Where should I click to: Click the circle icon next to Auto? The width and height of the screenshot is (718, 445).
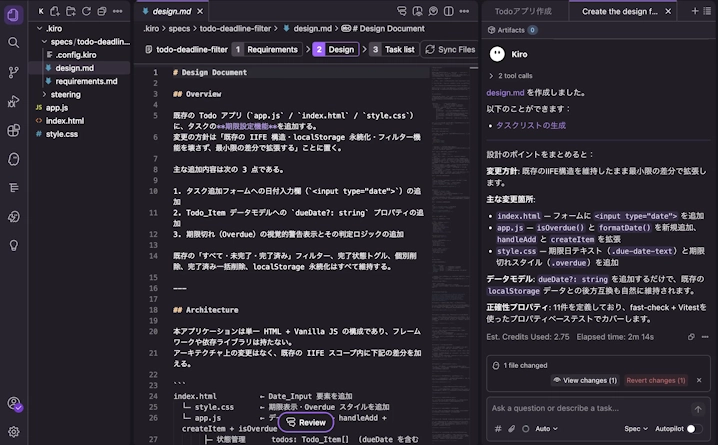(x=526, y=429)
